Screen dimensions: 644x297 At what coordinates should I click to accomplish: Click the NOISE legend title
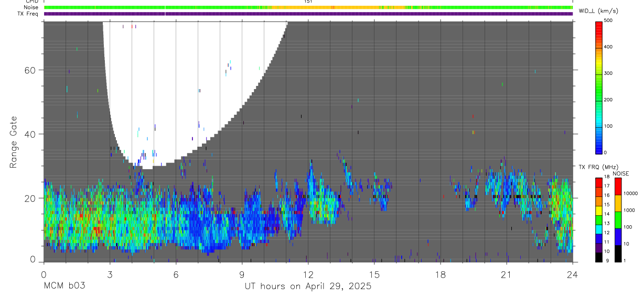(621, 173)
